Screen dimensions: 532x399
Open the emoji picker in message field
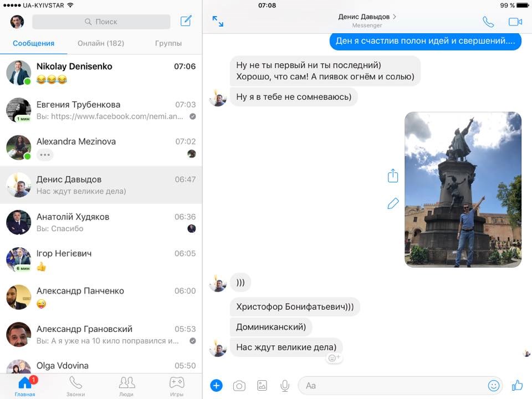(493, 386)
